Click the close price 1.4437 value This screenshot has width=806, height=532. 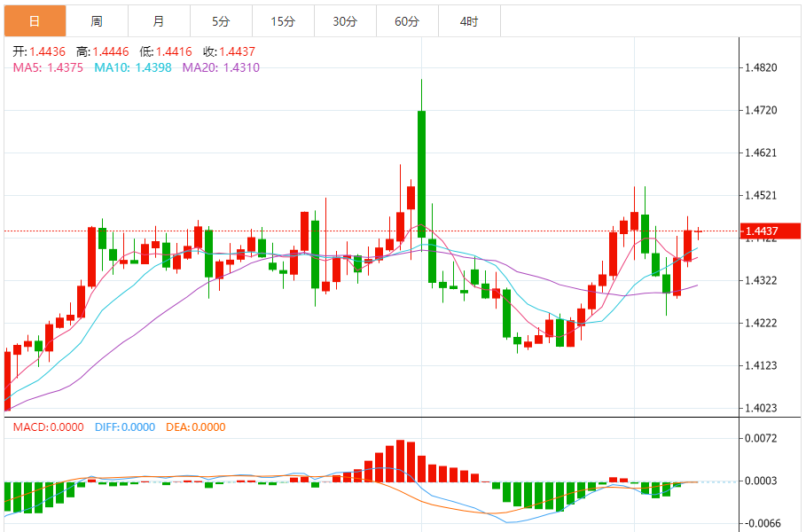(237, 52)
